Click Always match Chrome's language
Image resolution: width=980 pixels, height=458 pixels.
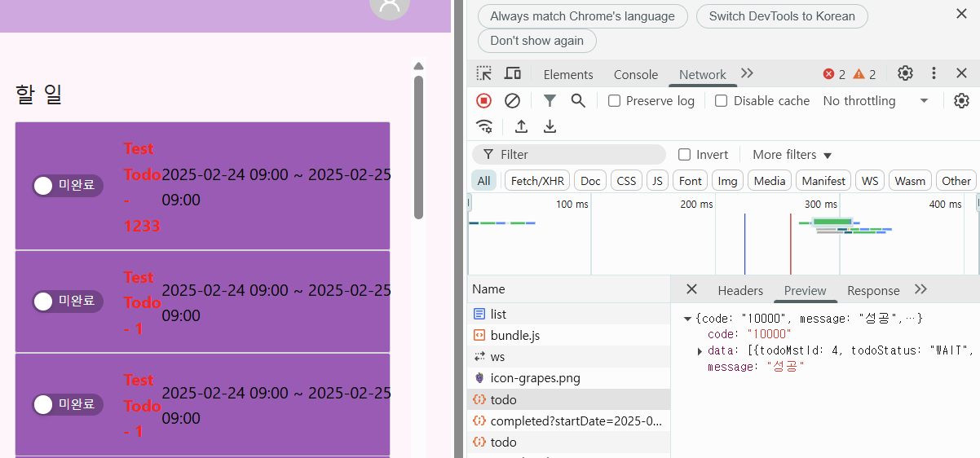tap(583, 16)
